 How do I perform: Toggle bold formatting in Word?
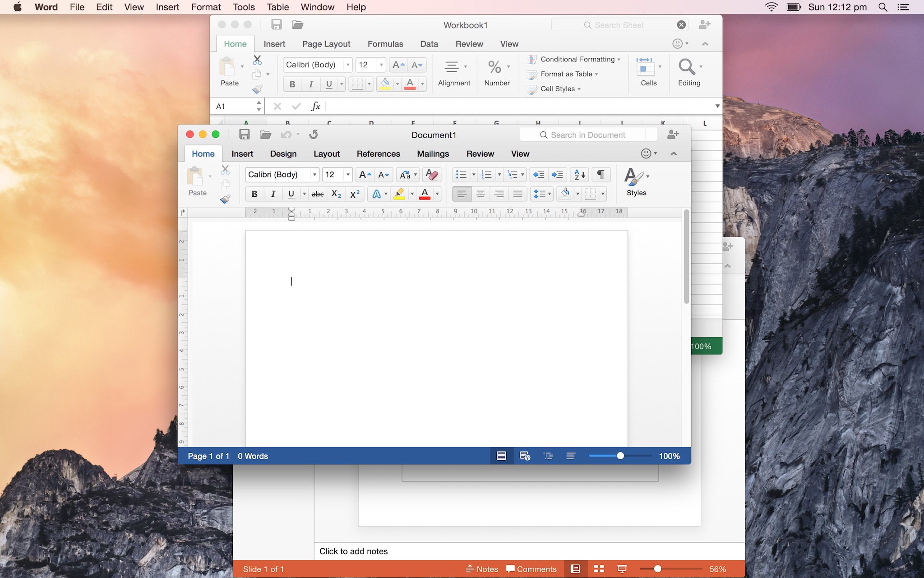[x=254, y=194]
